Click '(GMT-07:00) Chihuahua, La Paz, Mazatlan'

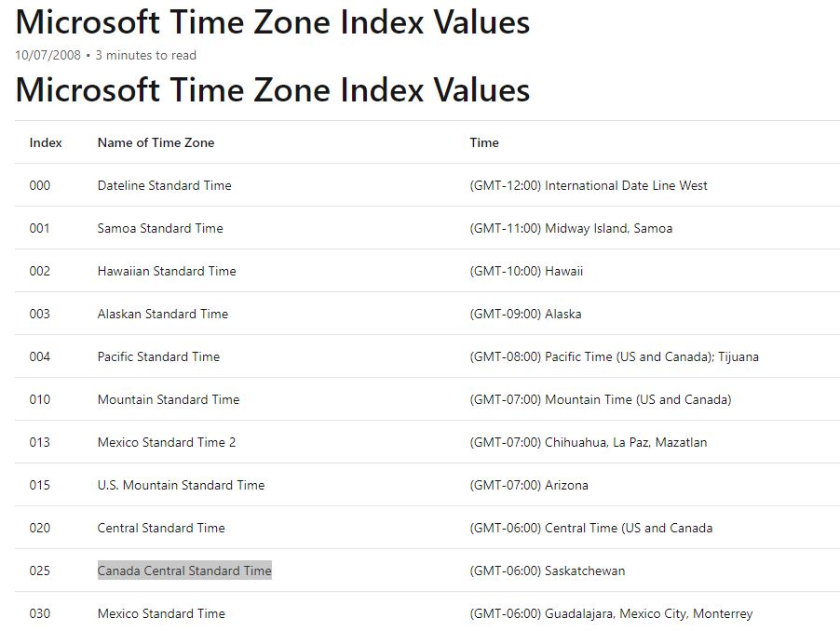point(589,442)
